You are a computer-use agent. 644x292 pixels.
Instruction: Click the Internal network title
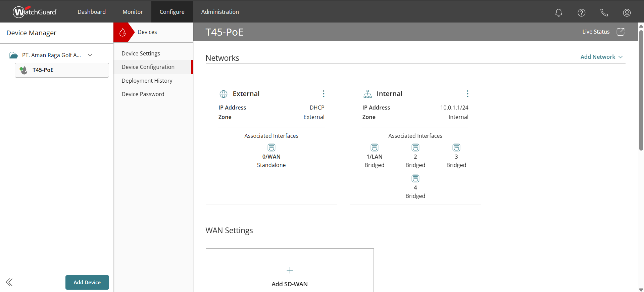389,94
